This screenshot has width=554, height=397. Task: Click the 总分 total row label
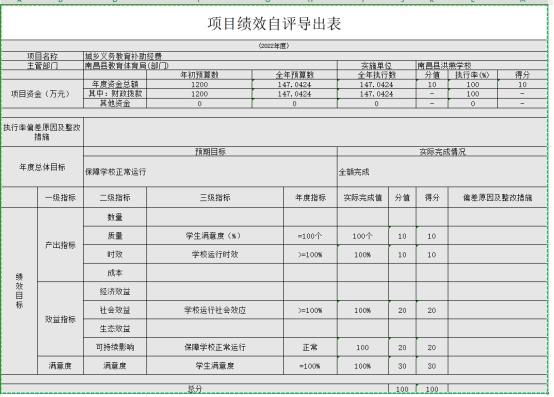[x=195, y=389]
